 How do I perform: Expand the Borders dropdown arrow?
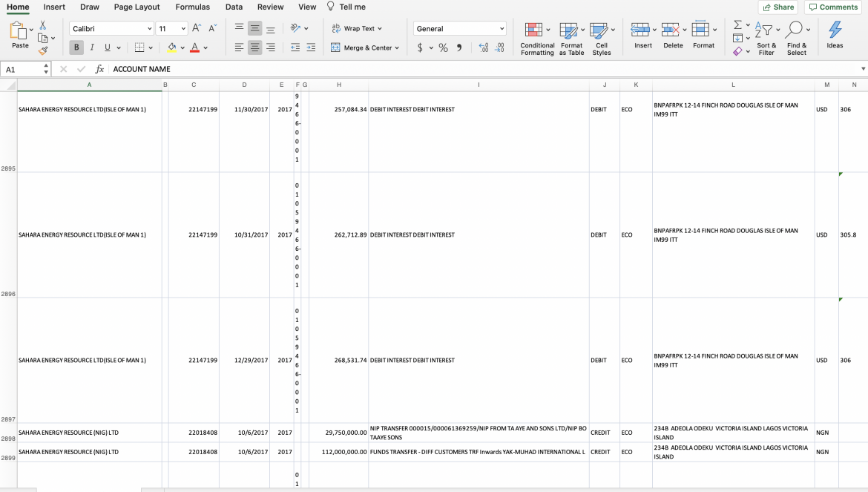click(151, 48)
